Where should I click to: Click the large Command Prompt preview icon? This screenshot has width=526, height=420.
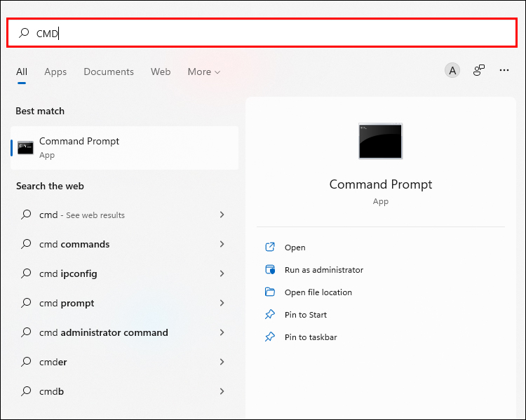pyautogui.click(x=381, y=141)
